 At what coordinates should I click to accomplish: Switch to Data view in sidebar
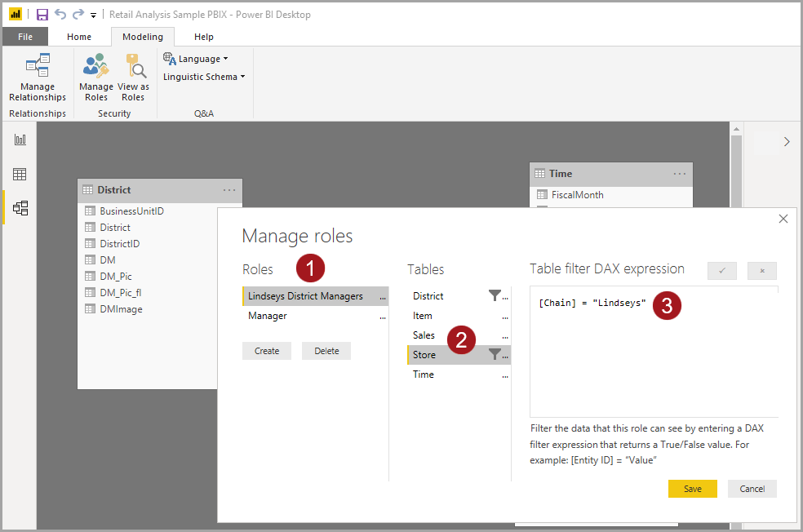(x=20, y=174)
